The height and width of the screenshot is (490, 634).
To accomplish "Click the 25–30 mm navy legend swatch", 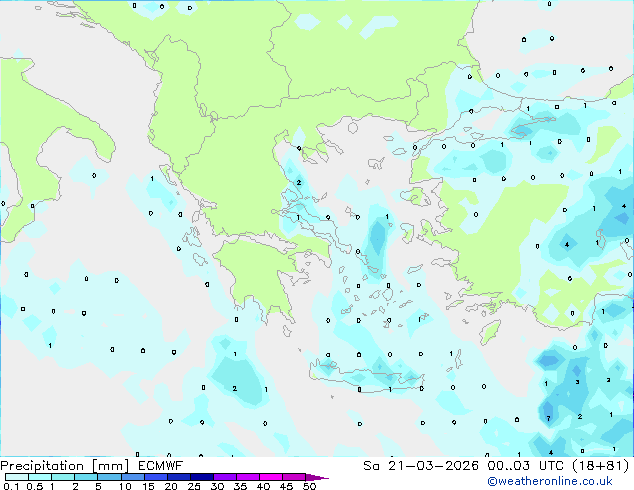I will click(201, 477).
